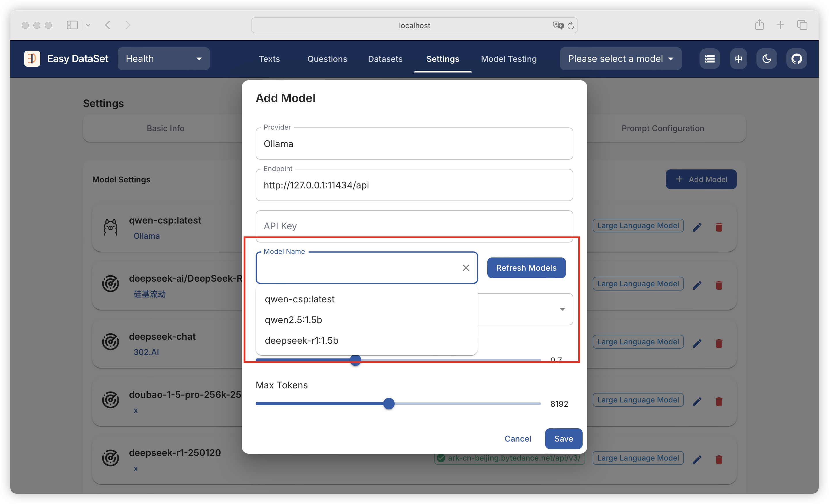This screenshot has width=829, height=504.
Task: Open the Datasets tab
Action: pos(385,59)
